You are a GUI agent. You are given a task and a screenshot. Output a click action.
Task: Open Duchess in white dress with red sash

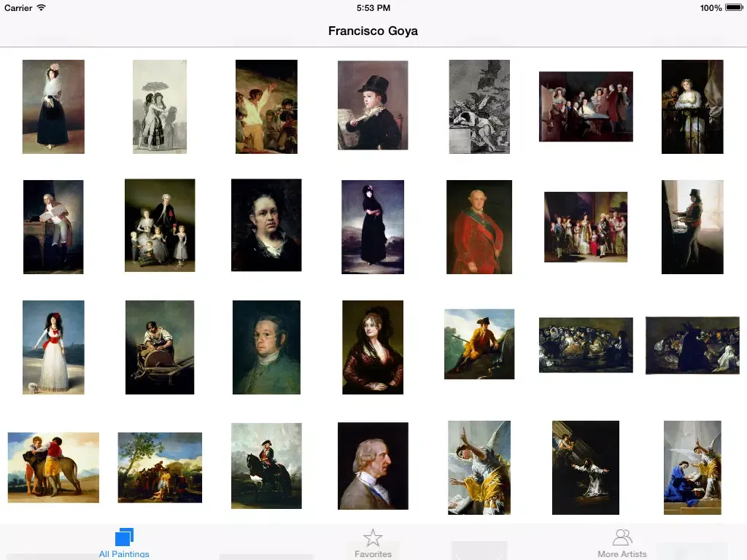[53, 347]
